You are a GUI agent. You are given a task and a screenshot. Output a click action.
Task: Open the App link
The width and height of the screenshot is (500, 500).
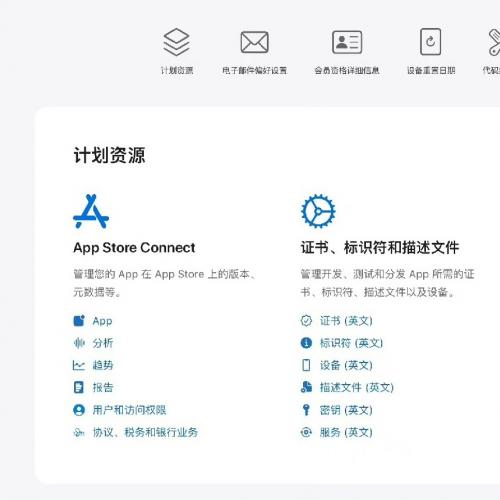[102, 321]
